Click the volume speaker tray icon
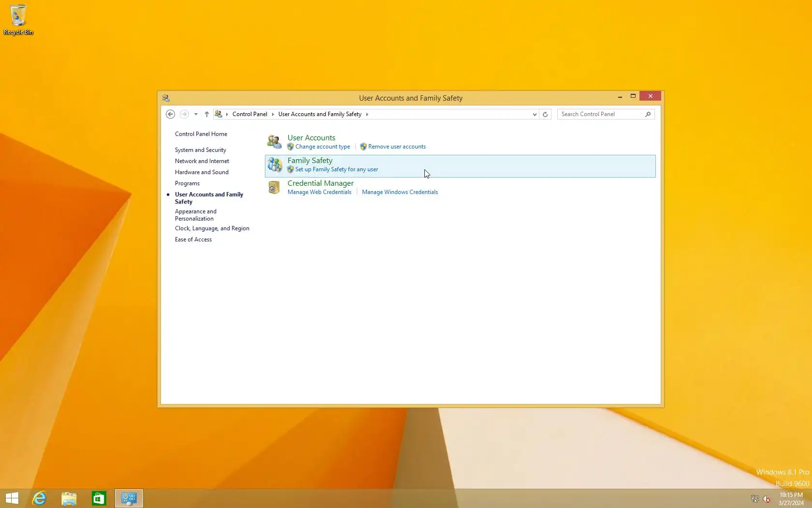Viewport: 812px width, 508px height. click(767, 499)
